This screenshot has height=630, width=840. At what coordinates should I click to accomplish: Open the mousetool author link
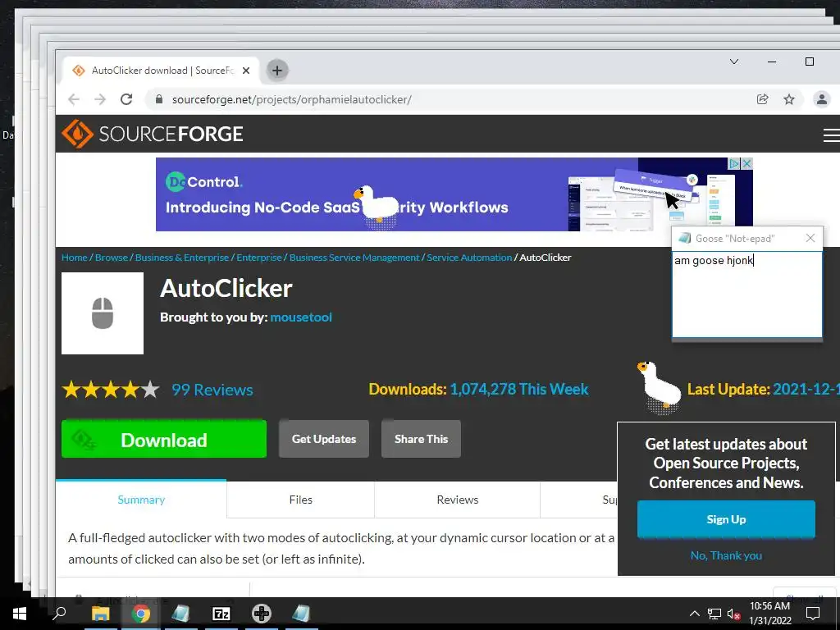click(301, 317)
